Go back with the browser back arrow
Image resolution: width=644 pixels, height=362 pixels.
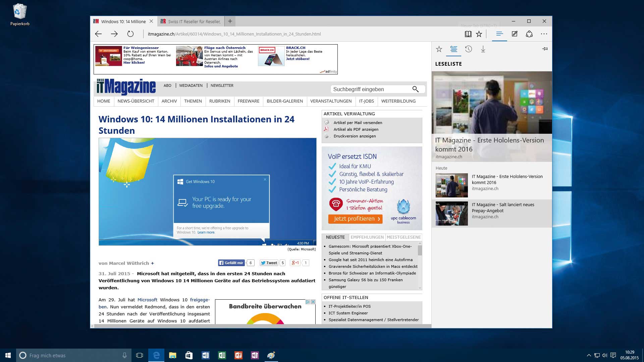pos(98,34)
